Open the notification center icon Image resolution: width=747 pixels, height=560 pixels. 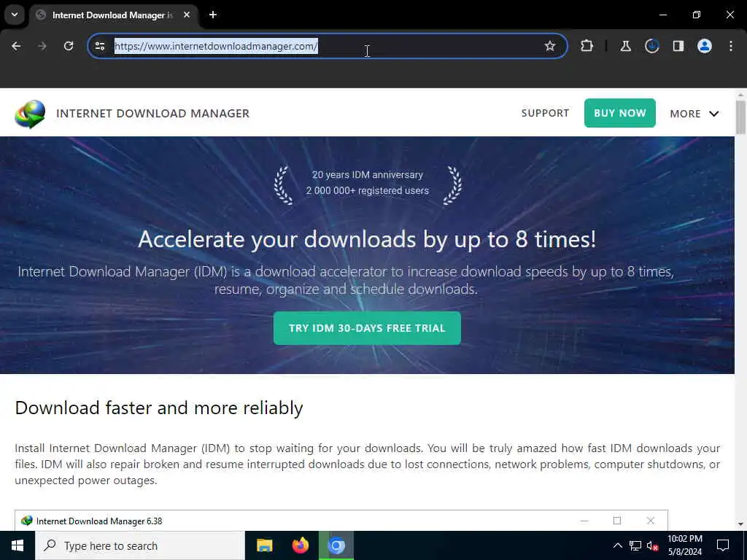tap(723, 545)
